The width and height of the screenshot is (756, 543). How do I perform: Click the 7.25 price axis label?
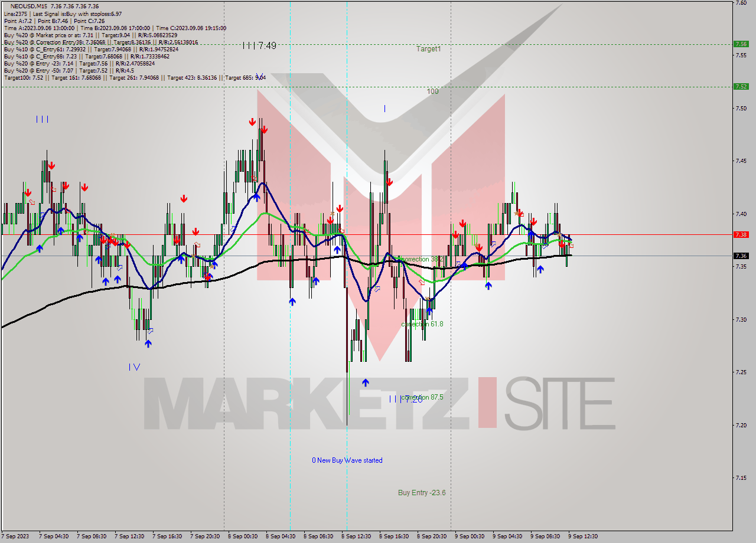[x=741, y=372]
